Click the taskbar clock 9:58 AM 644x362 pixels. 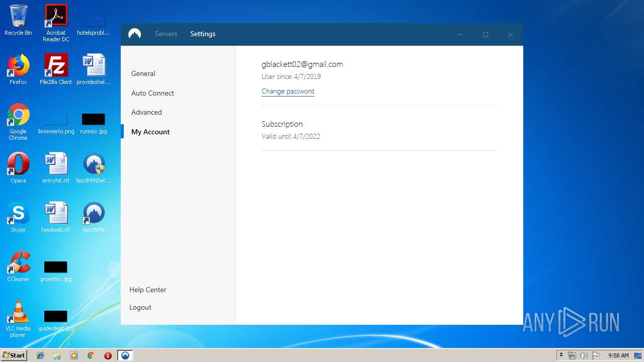pyautogui.click(x=618, y=355)
